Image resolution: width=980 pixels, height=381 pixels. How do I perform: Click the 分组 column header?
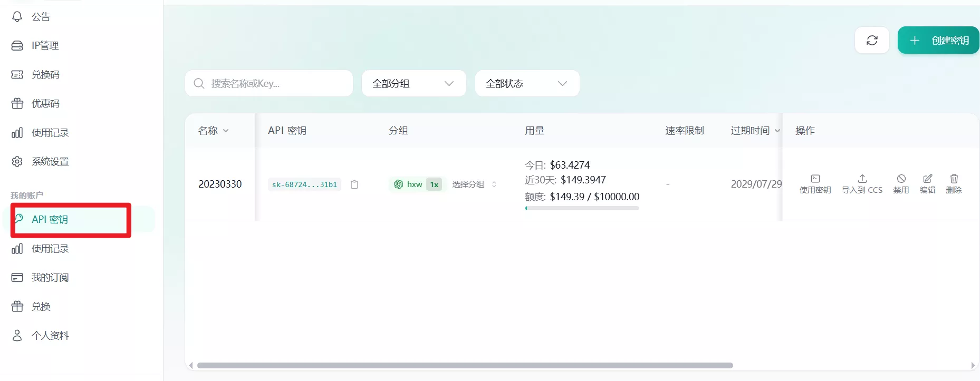[x=398, y=131]
